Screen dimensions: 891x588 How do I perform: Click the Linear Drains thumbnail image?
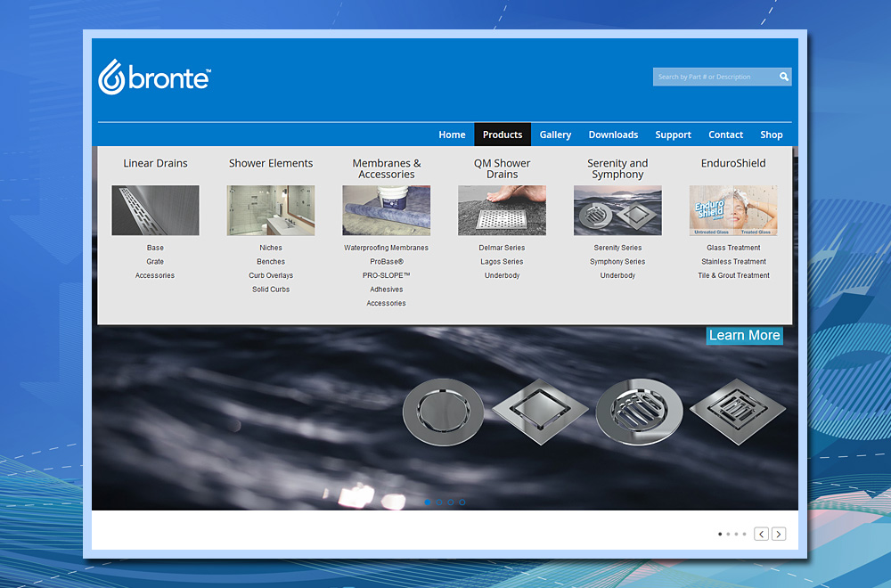point(155,210)
